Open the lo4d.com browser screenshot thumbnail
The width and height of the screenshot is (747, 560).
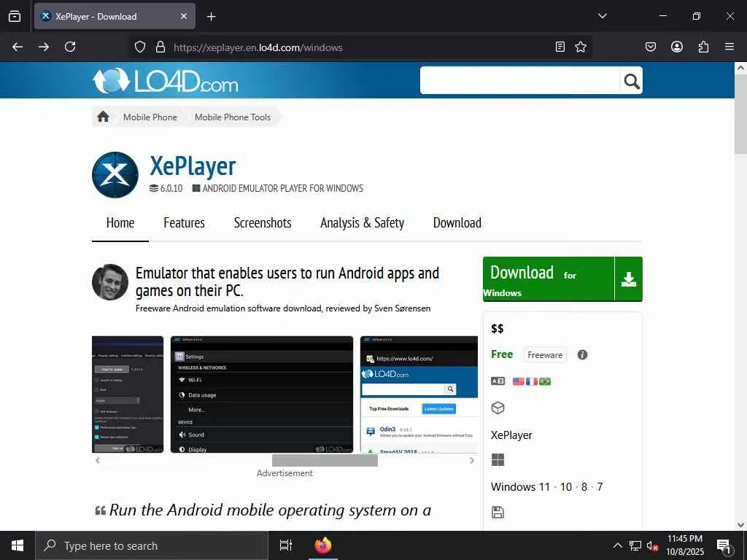tap(419, 394)
